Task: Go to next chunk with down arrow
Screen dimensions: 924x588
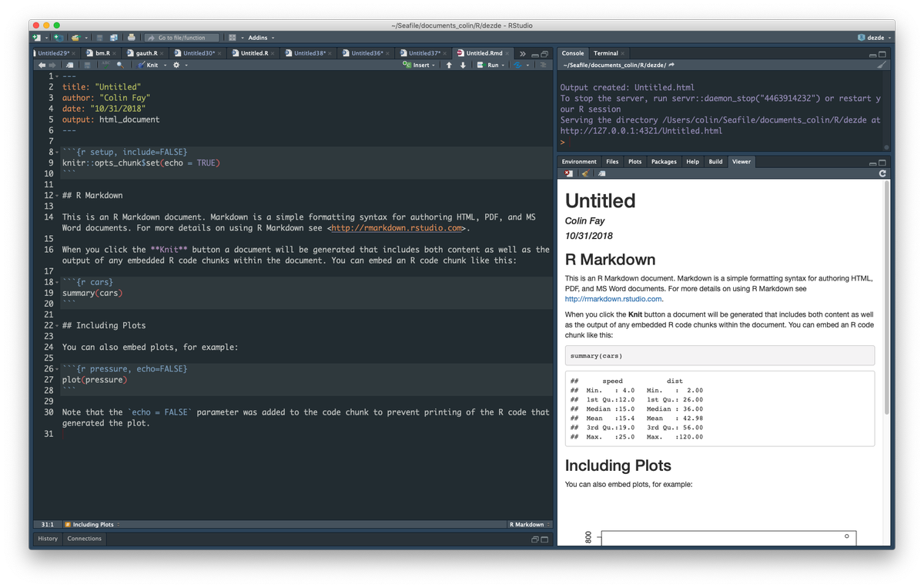Action: point(463,65)
